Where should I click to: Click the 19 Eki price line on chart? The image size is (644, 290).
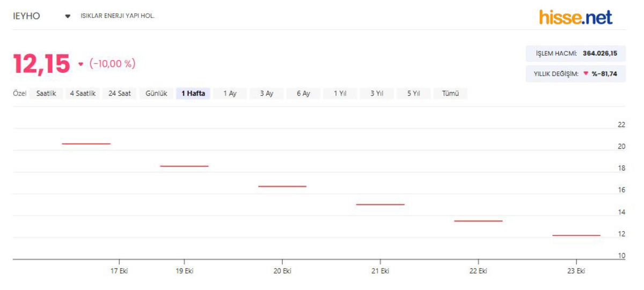pyautogui.click(x=184, y=166)
